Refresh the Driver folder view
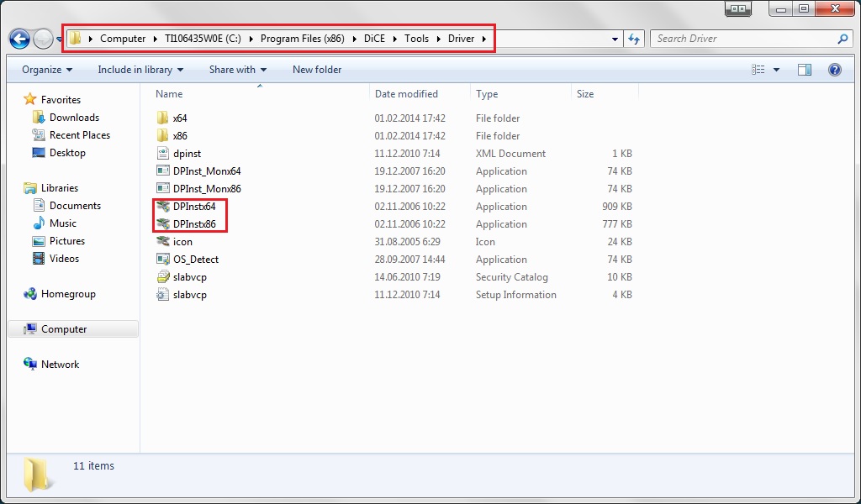861x504 pixels. pyautogui.click(x=634, y=39)
